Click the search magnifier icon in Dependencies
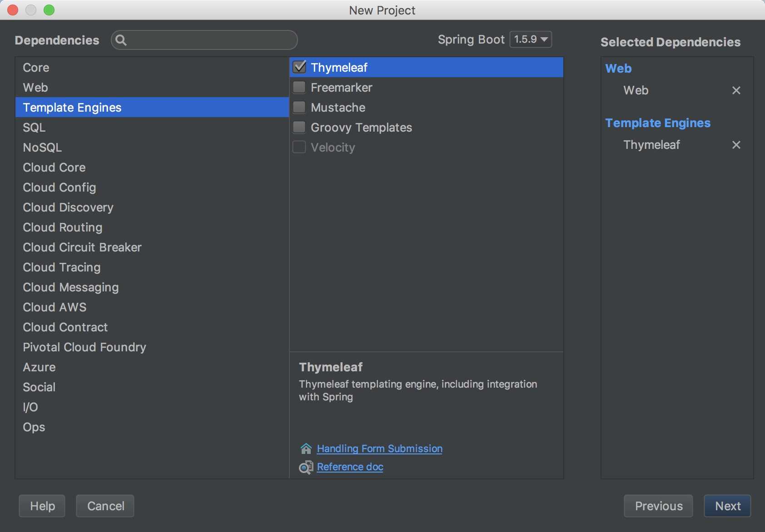Screen dimensions: 765x532 coord(121,40)
